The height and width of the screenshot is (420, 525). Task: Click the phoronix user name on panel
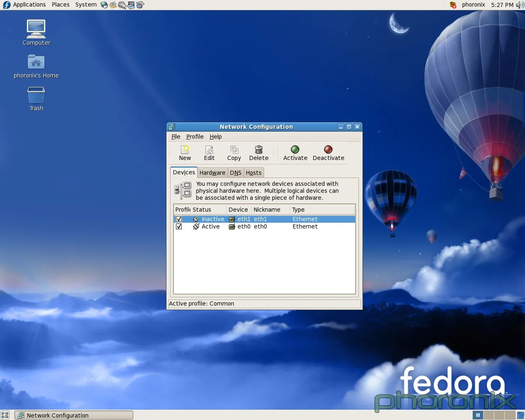[x=473, y=5]
